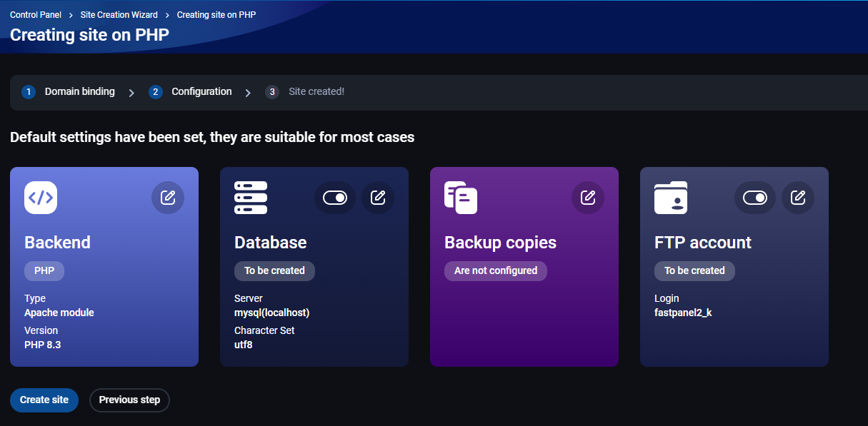Screen dimensions: 868x426
Task: Click the Backend card title
Action: click(57, 243)
